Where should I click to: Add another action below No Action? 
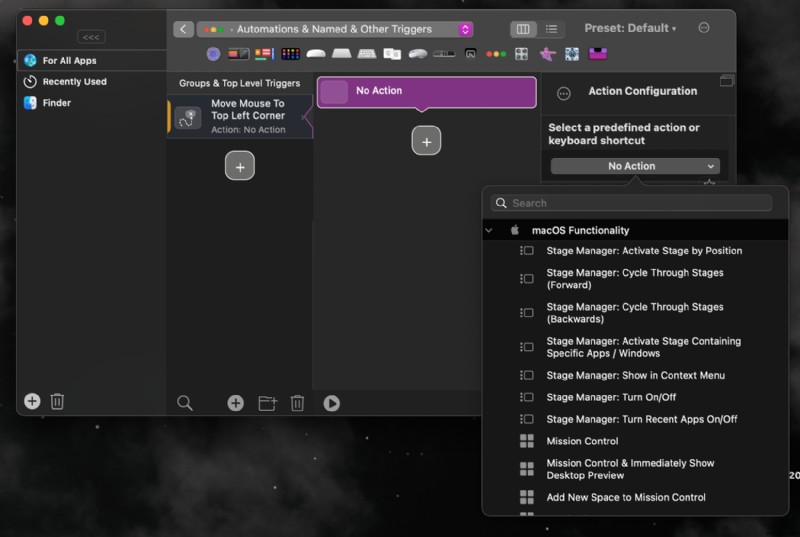pyautogui.click(x=426, y=141)
